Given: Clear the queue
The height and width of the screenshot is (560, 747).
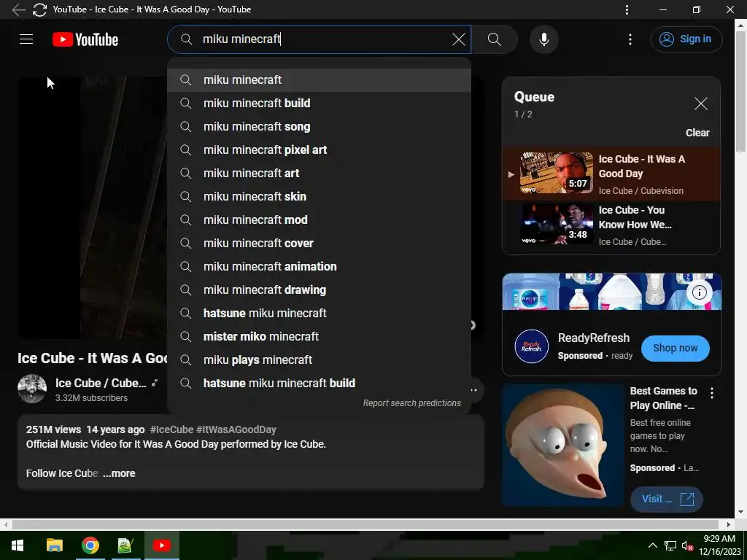Looking at the screenshot, I should click(697, 133).
